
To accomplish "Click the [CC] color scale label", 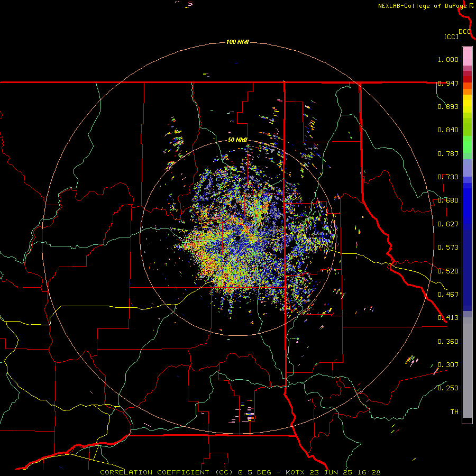I will coord(451,36).
